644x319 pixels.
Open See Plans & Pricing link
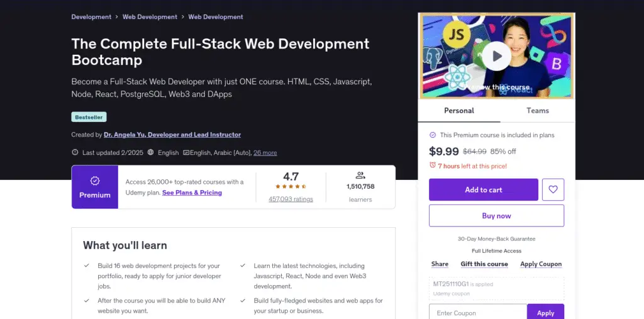pyautogui.click(x=192, y=193)
